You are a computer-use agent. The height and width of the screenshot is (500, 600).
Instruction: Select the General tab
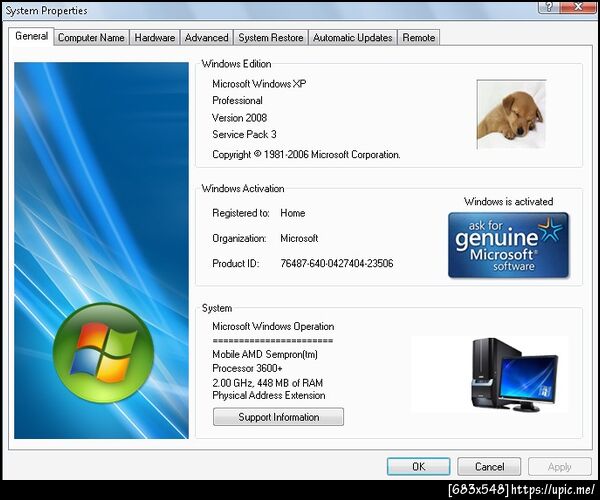pos(31,36)
